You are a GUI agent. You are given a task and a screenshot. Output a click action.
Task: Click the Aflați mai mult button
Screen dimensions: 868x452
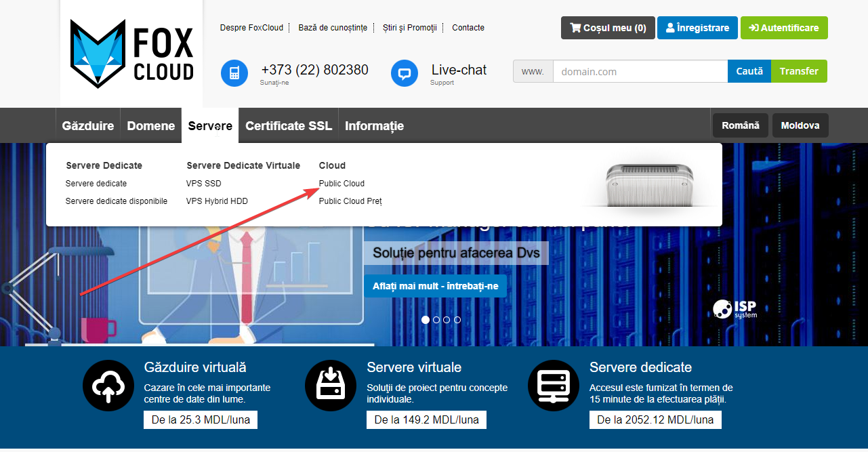[x=435, y=286]
